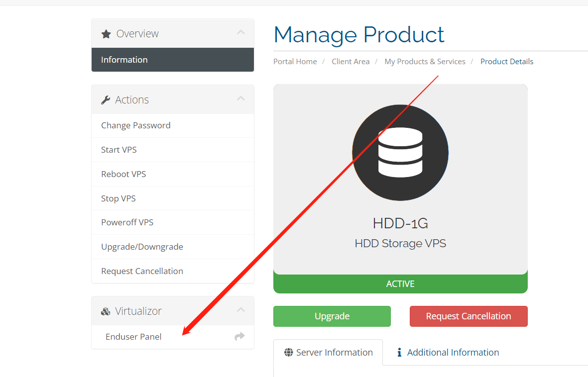This screenshot has width=588, height=377.
Task: Collapse the Virtualizor panel chevron
Action: point(241,310)
